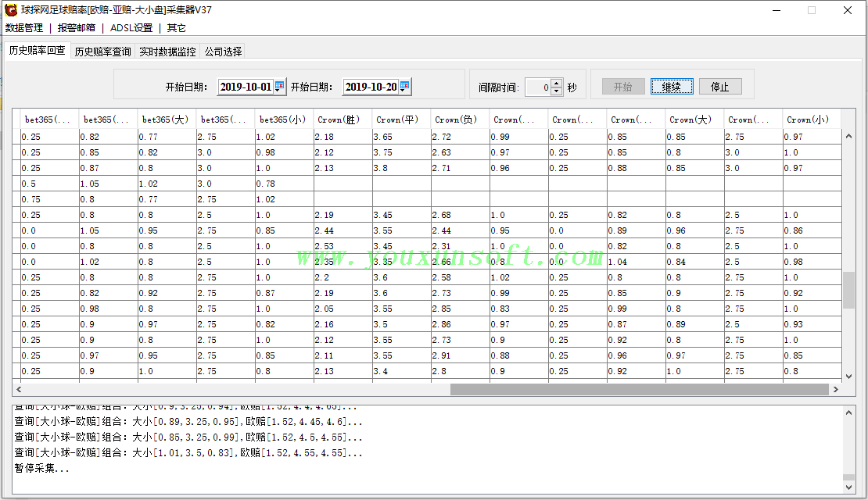
Task: Click the disabled 开始 button
Action: 623,87
